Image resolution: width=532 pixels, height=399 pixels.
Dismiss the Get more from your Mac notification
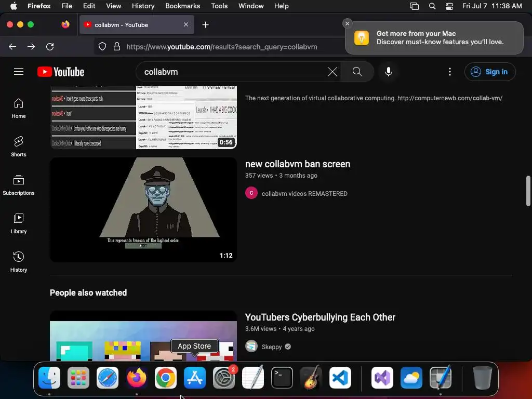pyautogui.click(x=347, y=23)
